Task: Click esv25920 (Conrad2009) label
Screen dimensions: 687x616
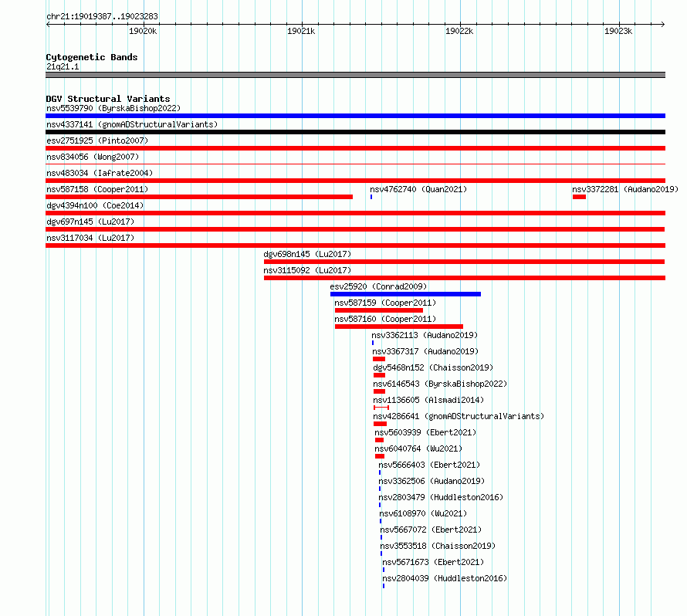Action: 378,286
